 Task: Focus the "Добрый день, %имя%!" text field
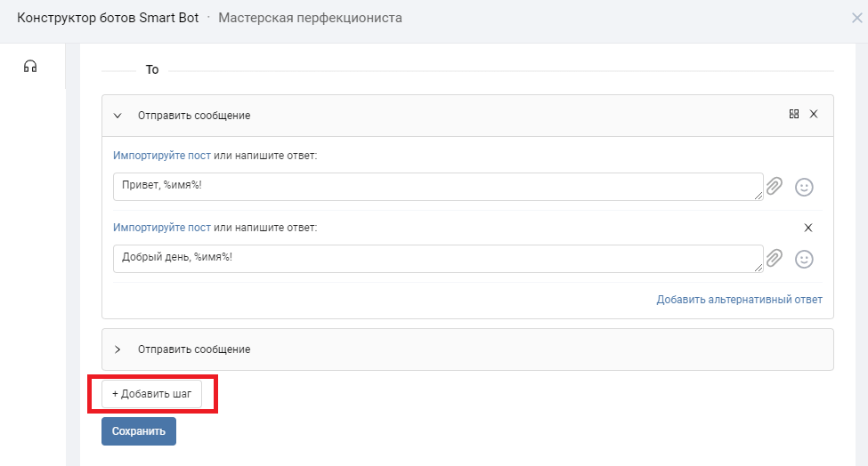point(436,259)
